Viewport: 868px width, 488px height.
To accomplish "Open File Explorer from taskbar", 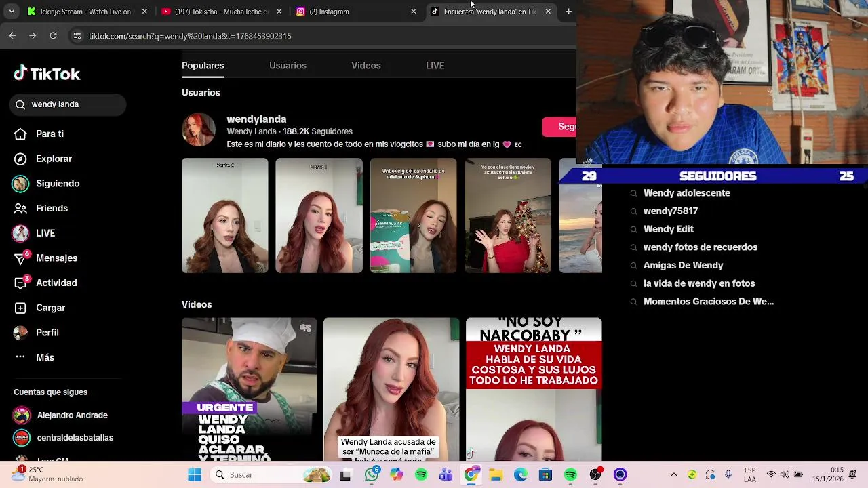I will pos(496,475).
